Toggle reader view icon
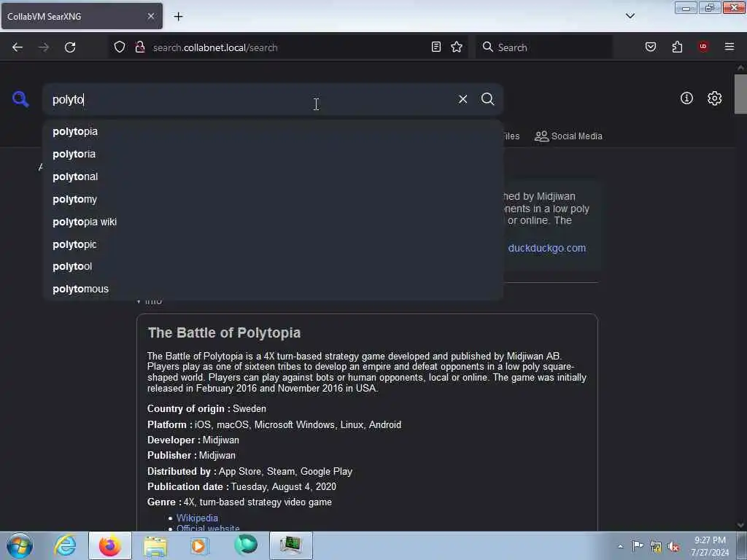This screenshot has height=560, width=747. click(x=436, y=47)
